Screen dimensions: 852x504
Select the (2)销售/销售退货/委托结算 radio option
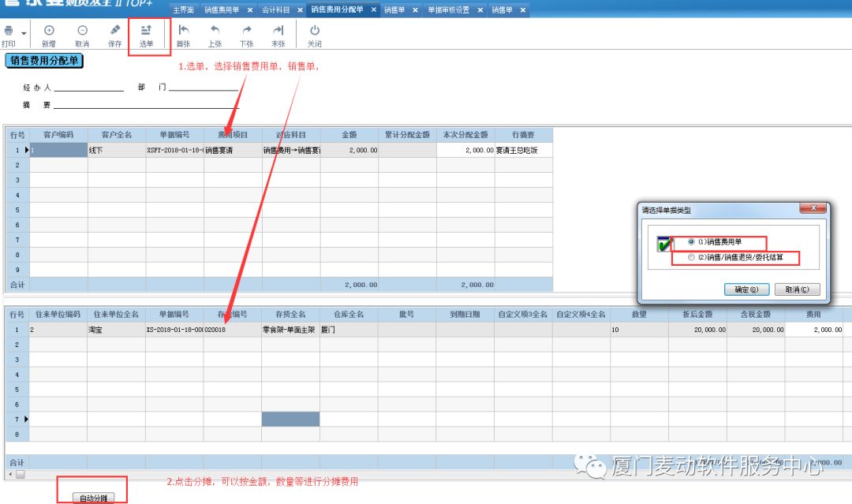click(x=692, y=257)
